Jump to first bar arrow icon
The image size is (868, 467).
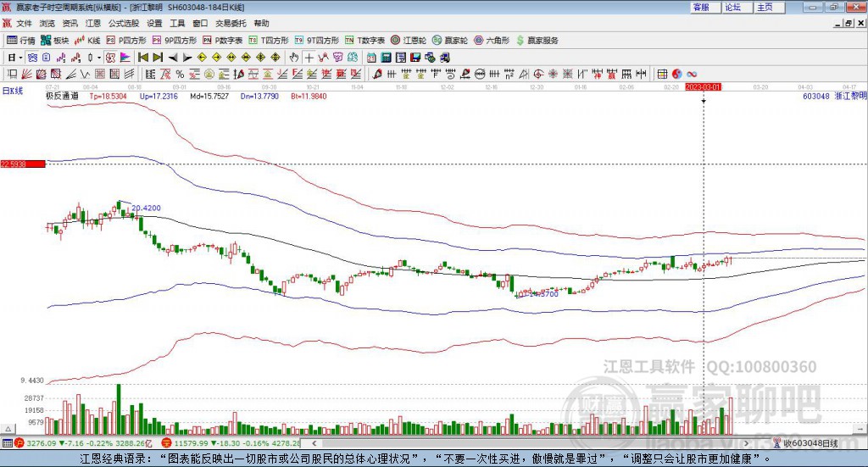click(x=142, y=58)
